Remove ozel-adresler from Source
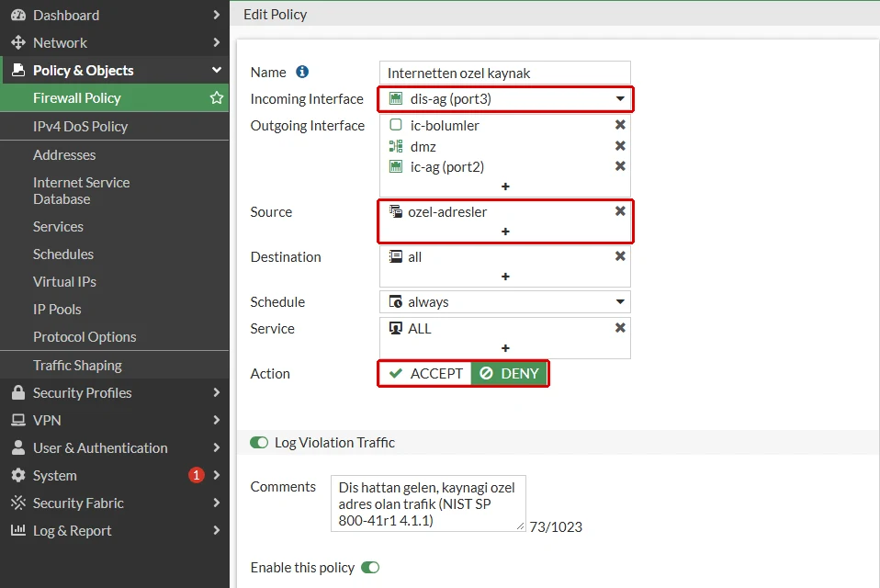The image size is (880, 588). 620,211
